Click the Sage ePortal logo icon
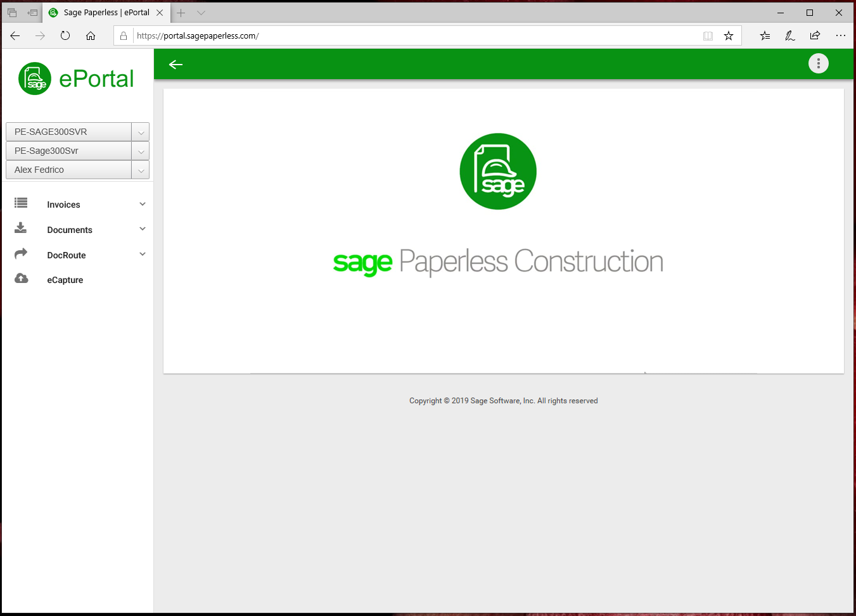The image size is (856, 616). pos(35,79)
